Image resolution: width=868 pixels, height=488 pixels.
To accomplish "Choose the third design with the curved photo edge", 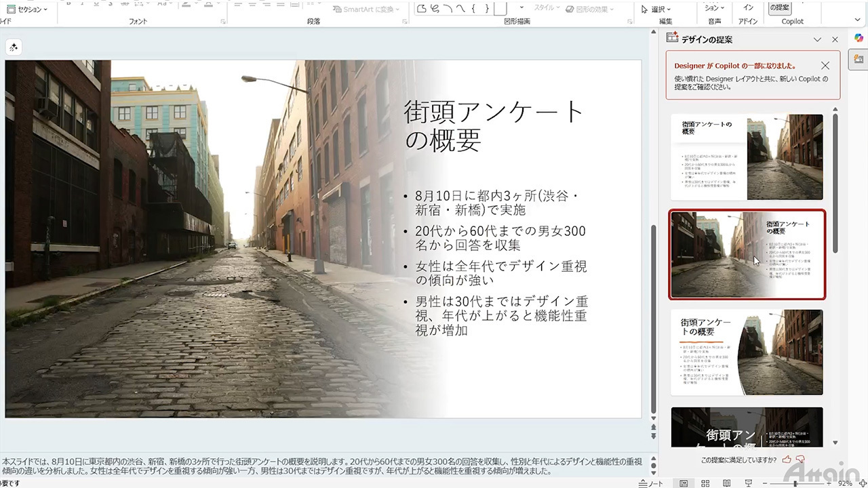I will (x=747, y=352).
